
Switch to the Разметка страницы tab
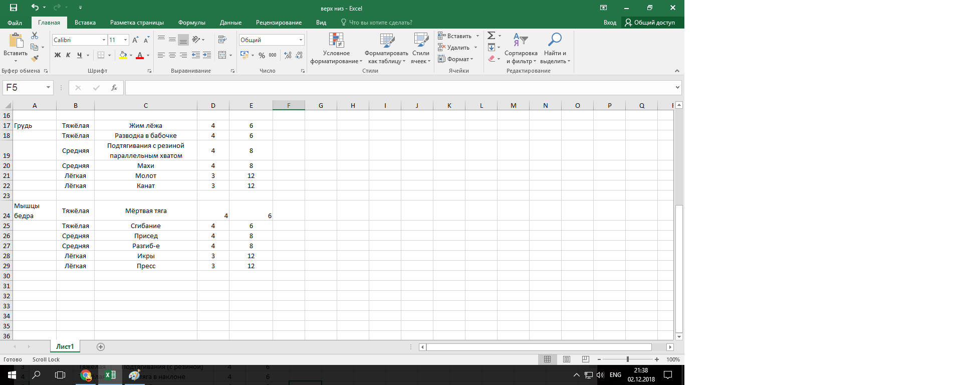point(137,23)
